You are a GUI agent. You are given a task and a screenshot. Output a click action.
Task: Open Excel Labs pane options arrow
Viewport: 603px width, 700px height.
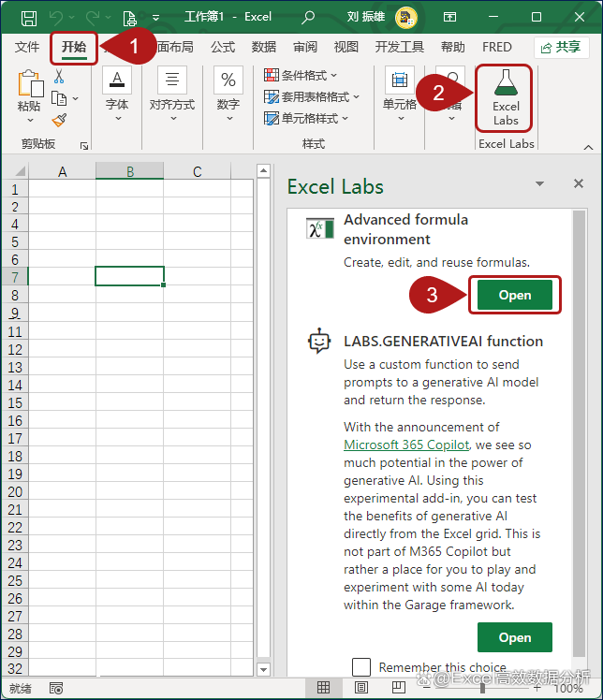(539, 184)
